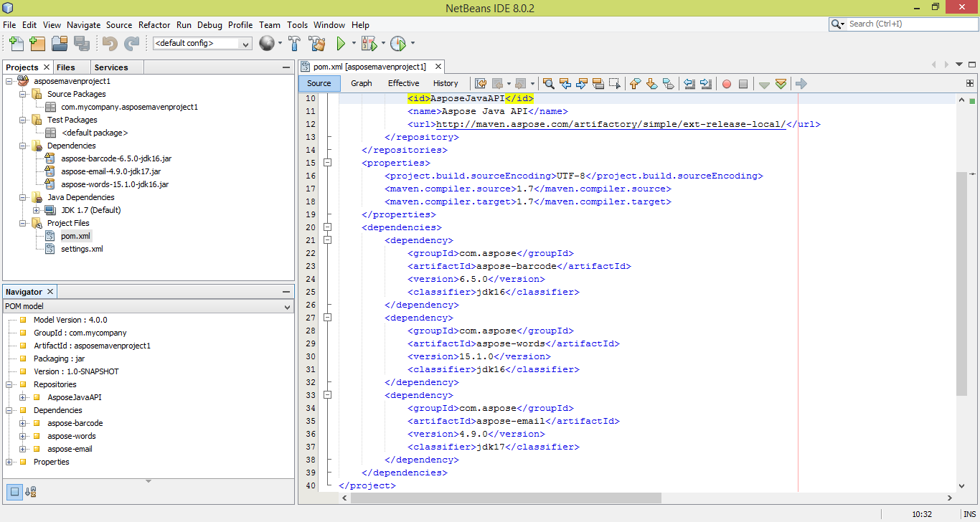Open the File menu

[9, 24]
